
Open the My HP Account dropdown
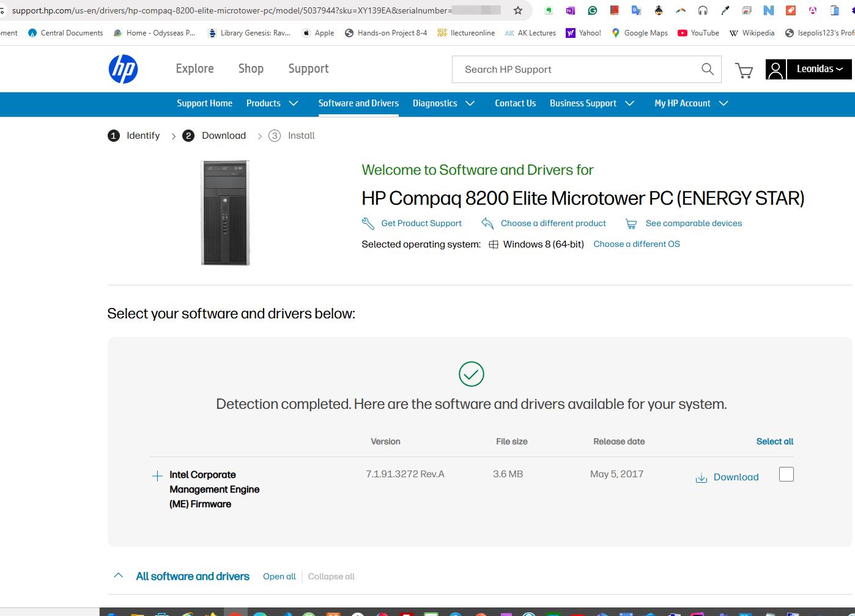(692, 103)
